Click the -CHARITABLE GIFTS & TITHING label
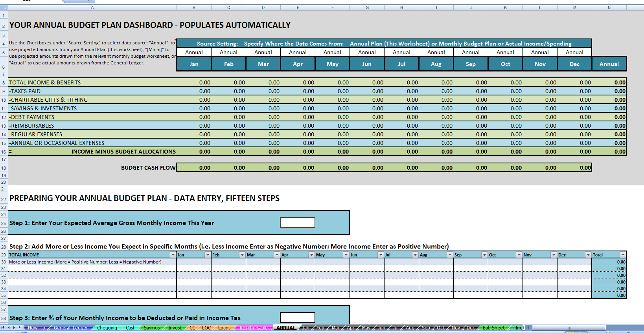The height and width of the screenshot is (333, 644). [x=48, y=100]
